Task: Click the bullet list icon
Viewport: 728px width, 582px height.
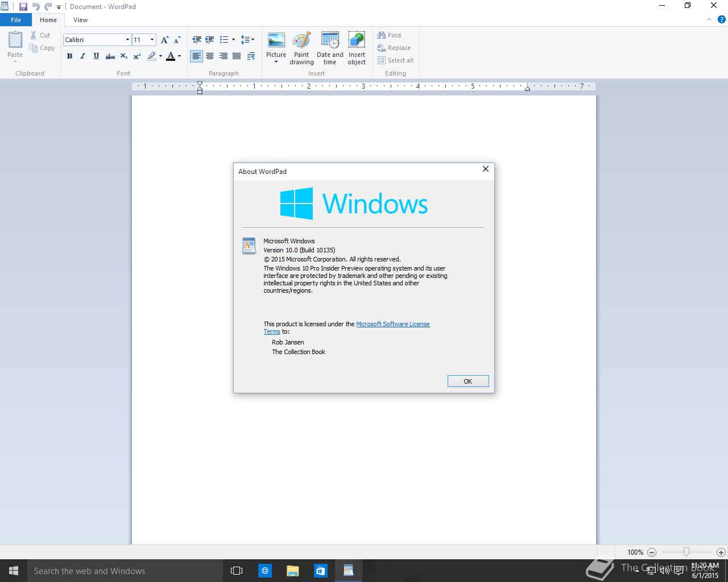Action: pos(224,40)
